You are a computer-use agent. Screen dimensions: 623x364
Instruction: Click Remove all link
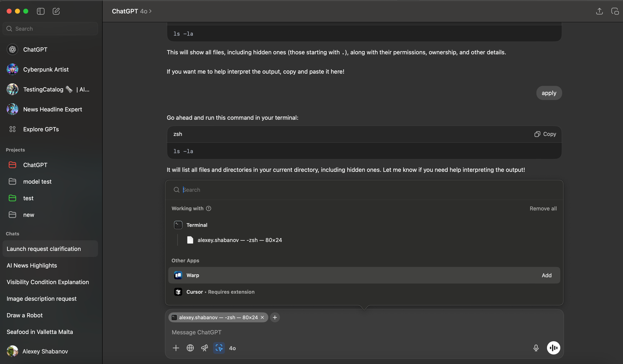tap(543, 209)
